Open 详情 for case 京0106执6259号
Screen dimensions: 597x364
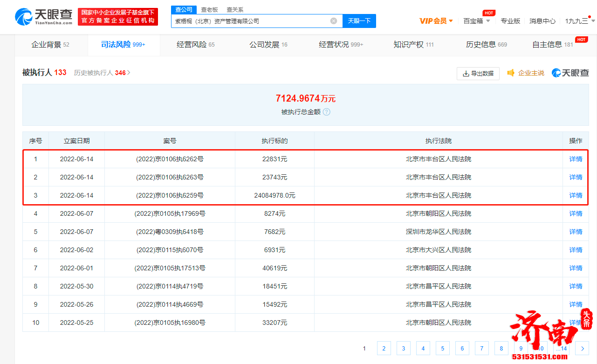(576, 195)
